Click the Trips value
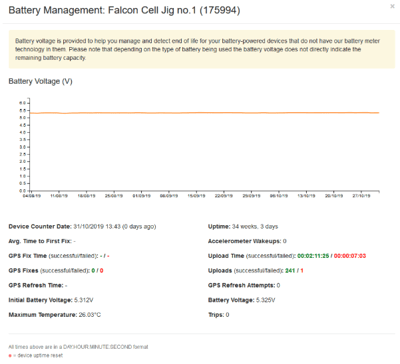 (227, 315)
